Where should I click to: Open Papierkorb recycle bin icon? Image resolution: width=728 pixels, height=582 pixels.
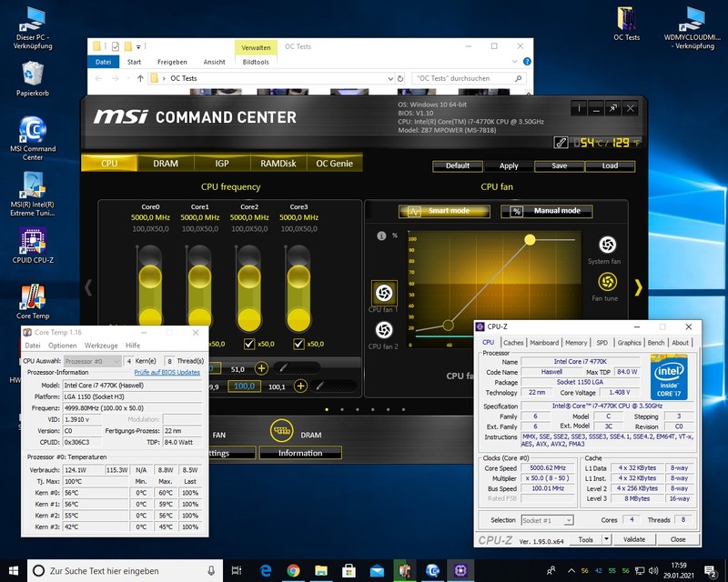click(x=33, y=79)
